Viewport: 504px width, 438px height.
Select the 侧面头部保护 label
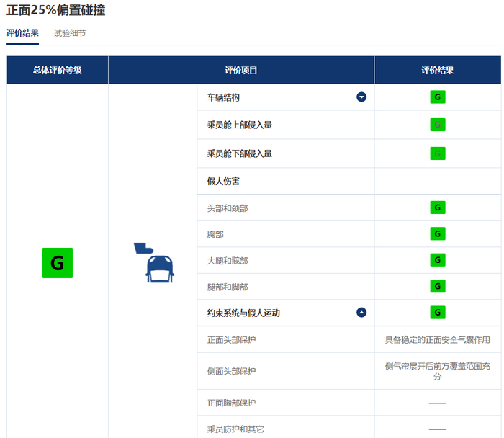pyautogui.click(x=231, y=371)
